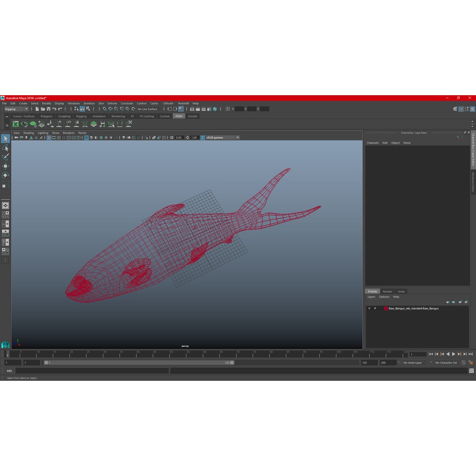Open the Deform menu
Image resolution: width=476 pixels, height=476 pixels.
coord(112,104)
